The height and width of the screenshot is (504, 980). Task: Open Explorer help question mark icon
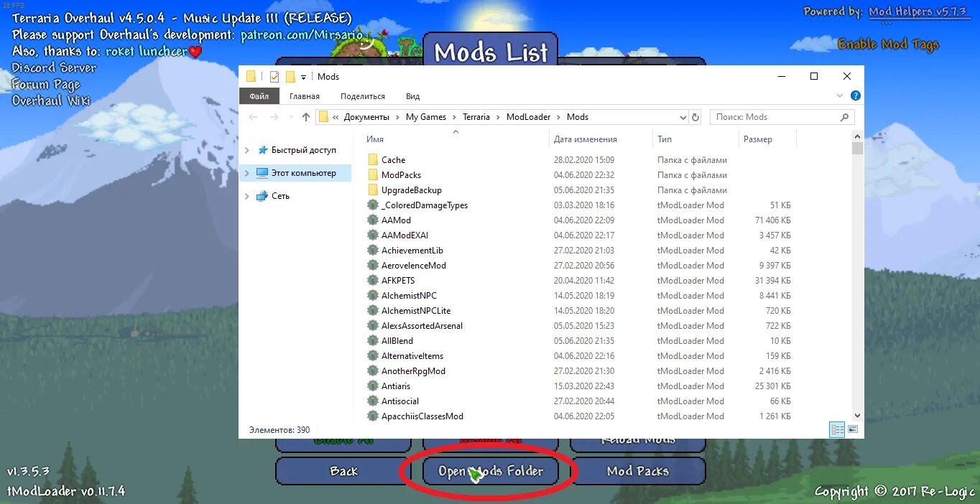tap(855, 95)
